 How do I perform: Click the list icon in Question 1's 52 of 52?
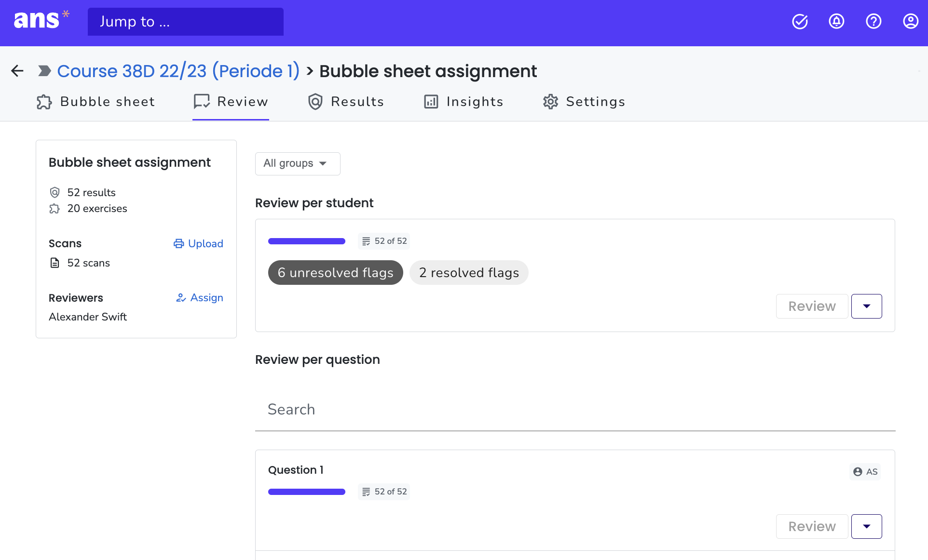click(x=366, y=492)
